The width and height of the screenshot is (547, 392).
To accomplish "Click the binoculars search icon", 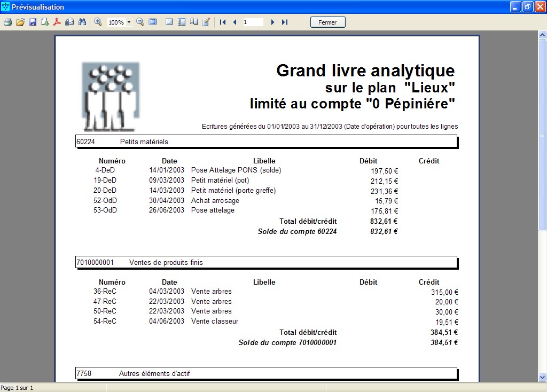I will pos(82,22).
